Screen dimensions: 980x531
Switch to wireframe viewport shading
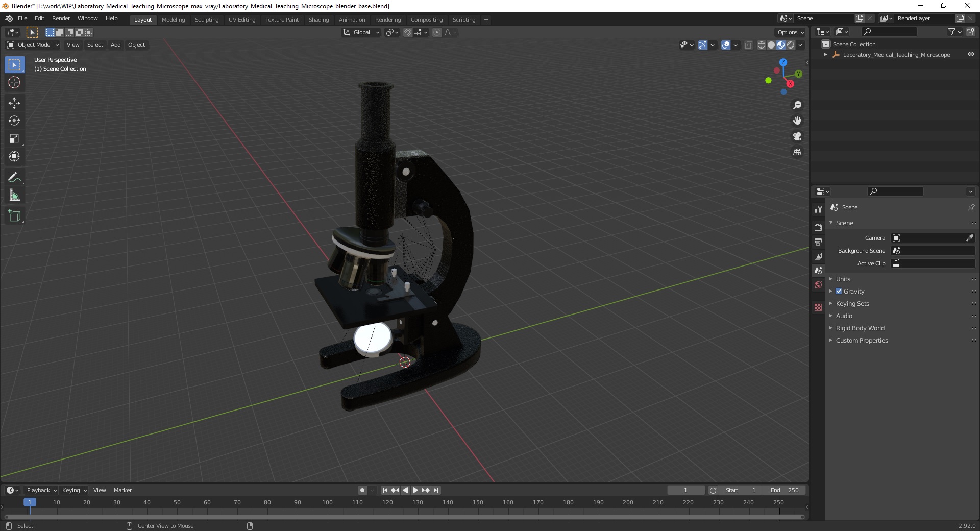[762, 45]
